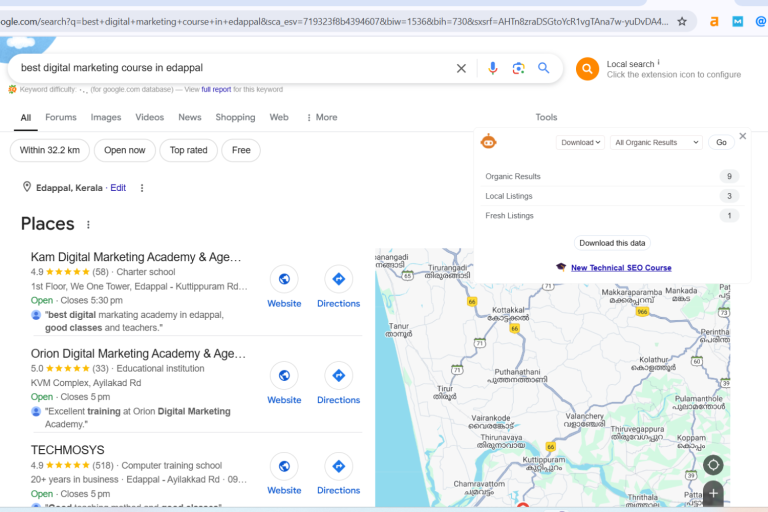
Task: Open TECHMOSYS website globe icon
Action: 284,466
